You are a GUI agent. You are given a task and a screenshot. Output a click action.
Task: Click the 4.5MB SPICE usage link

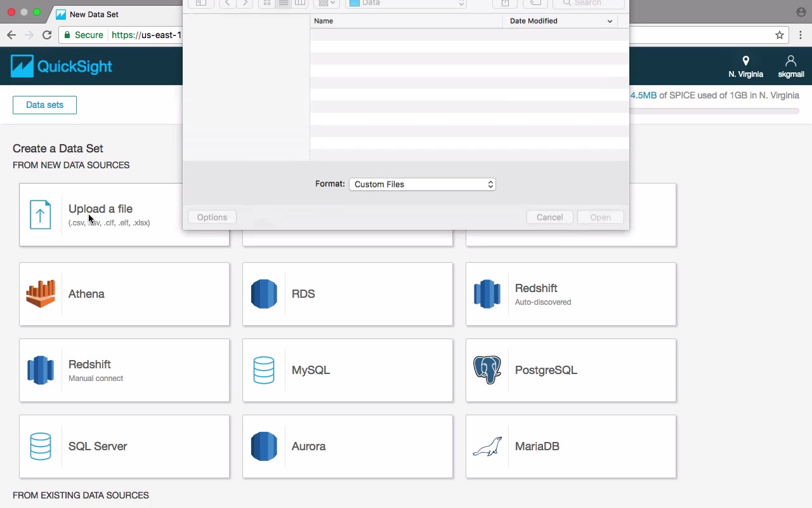643,95
